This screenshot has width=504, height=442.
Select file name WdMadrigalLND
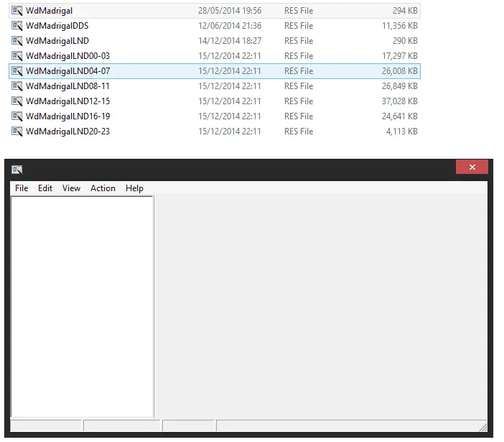[57, 41]
